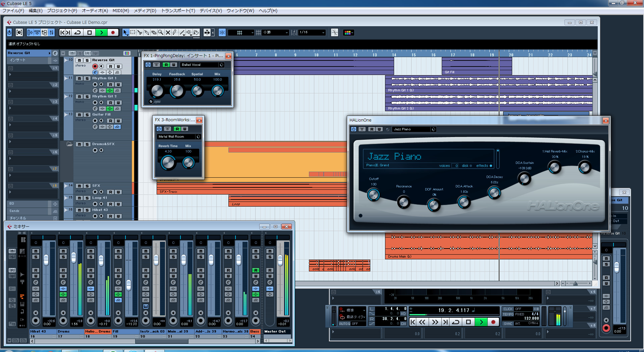Toggle CLICK metronome in transport panel

point(508,309)
